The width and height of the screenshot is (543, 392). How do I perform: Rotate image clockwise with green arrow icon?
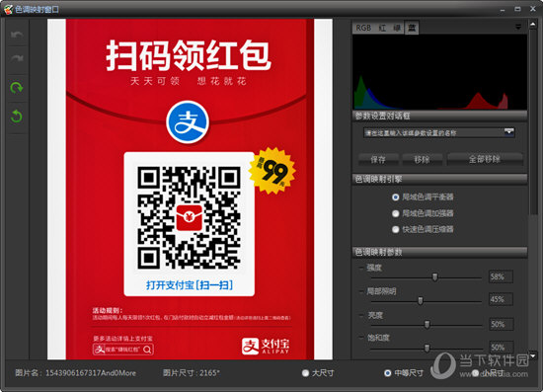pos(16,88)
